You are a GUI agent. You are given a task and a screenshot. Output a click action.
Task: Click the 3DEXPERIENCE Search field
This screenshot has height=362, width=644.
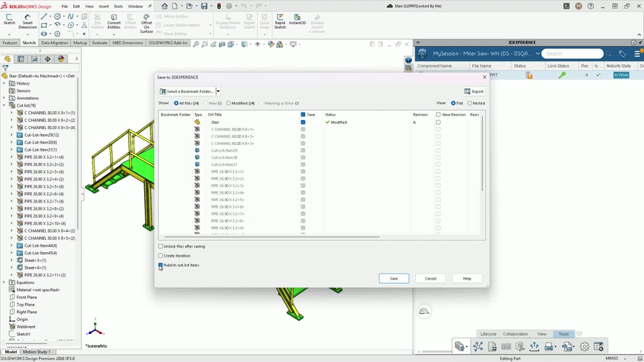[572, 54]
